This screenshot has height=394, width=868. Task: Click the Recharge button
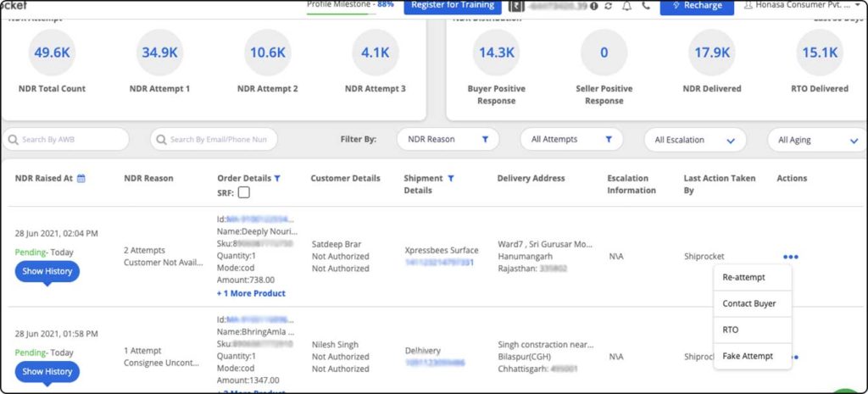tap(697, 6)
